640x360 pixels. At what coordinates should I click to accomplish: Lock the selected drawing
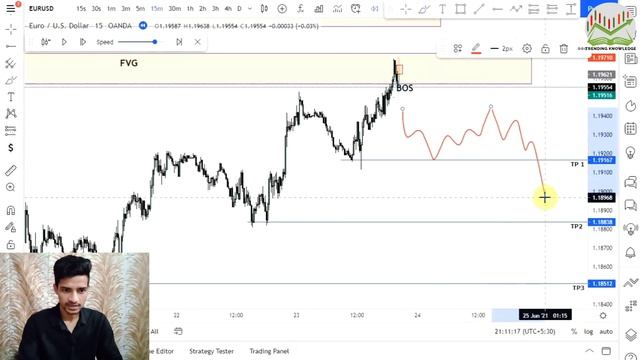[545, 49]
